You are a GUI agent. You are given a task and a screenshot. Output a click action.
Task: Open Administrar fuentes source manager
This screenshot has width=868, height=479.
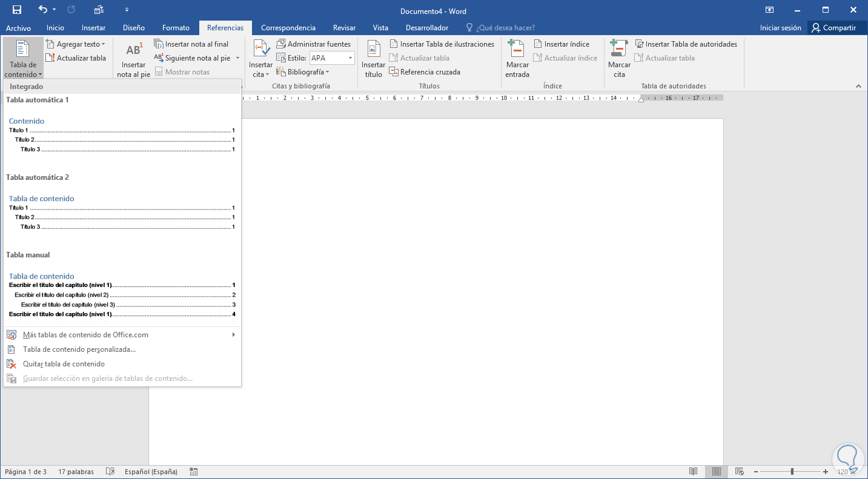(315, 43)
